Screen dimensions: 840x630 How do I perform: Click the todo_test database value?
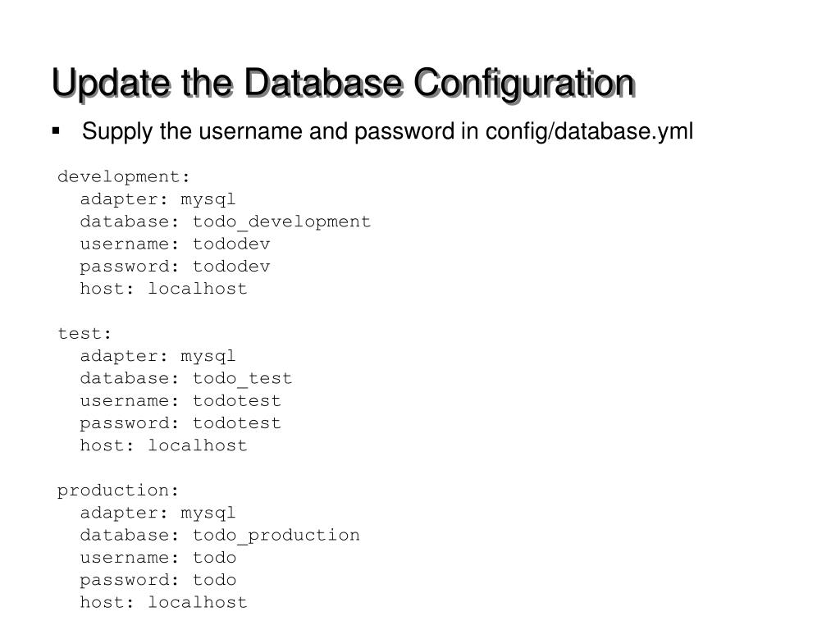click(243, 379)
